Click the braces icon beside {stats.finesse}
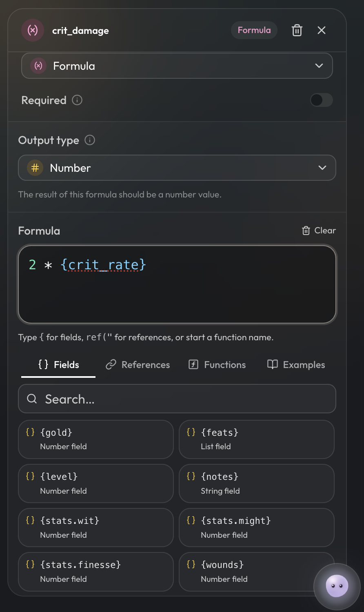Image resolution: width=364 pixels, height=612 pixels. [30, 564]
